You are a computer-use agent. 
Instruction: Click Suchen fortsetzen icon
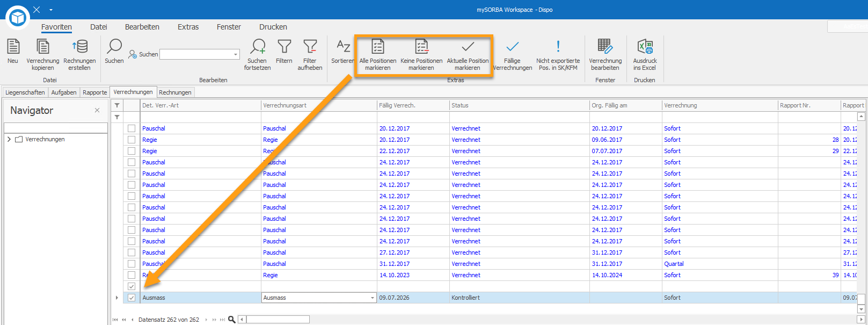pyautogui.click(x=258, y=46)
